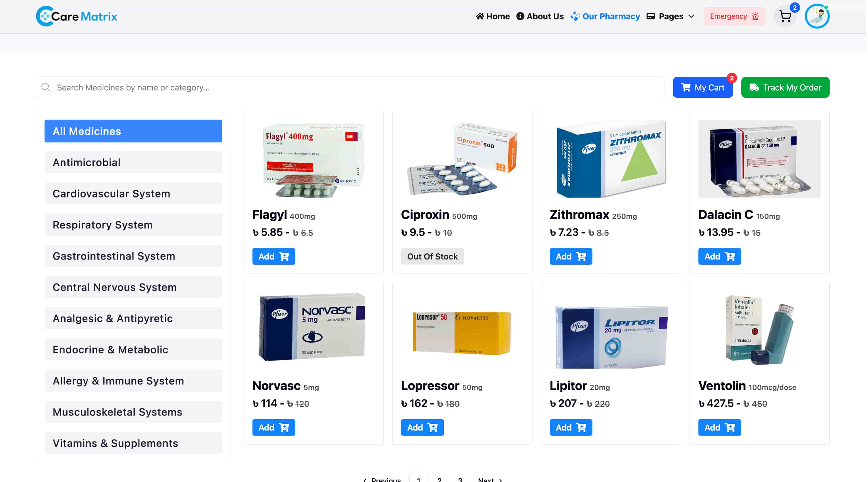Open the shopping cart icon in navbar
This screenshot has height=482, width=868.
click(787, 16)
